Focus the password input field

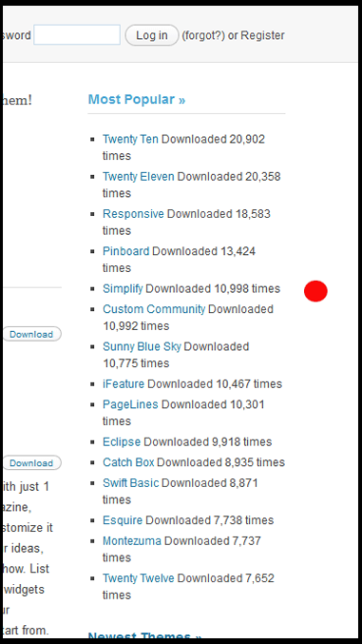click(77, 35)
